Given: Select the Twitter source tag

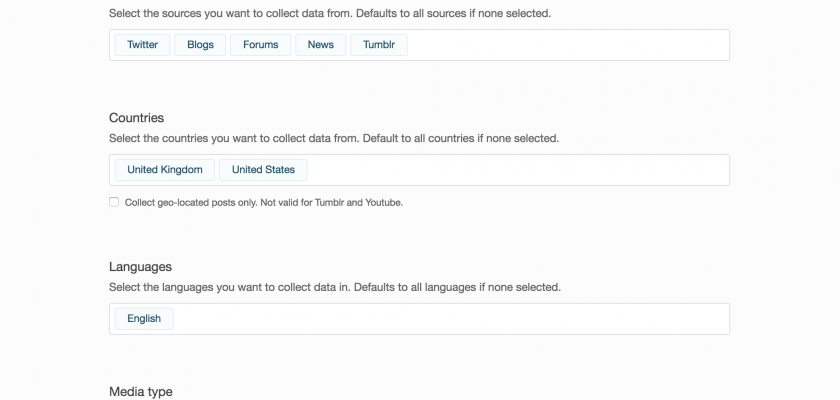Looking at the screenshot, I should [142, 45].
